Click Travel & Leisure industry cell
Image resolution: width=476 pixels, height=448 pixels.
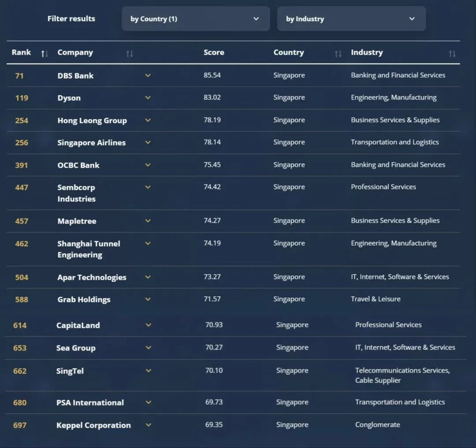376,299
